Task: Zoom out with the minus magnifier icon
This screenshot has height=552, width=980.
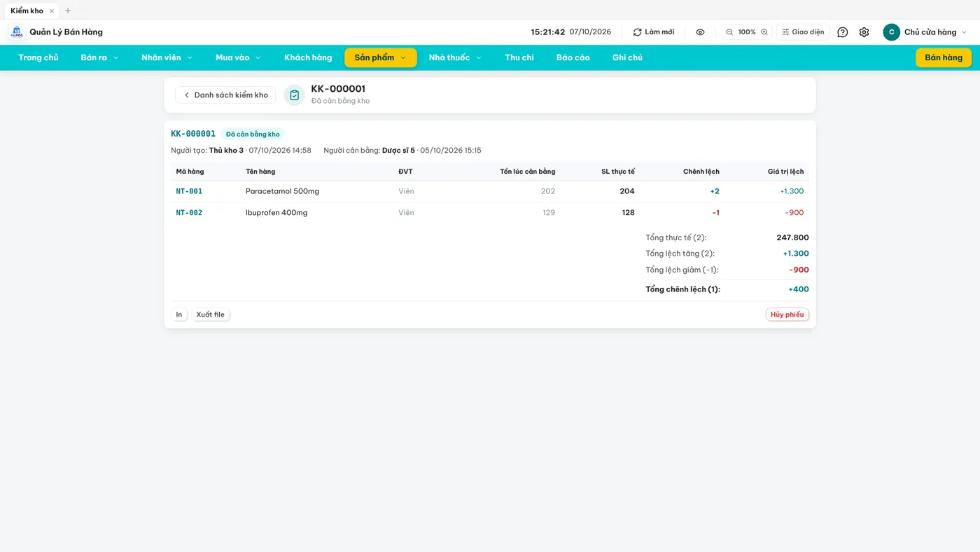Action: [x=729, y=32]
